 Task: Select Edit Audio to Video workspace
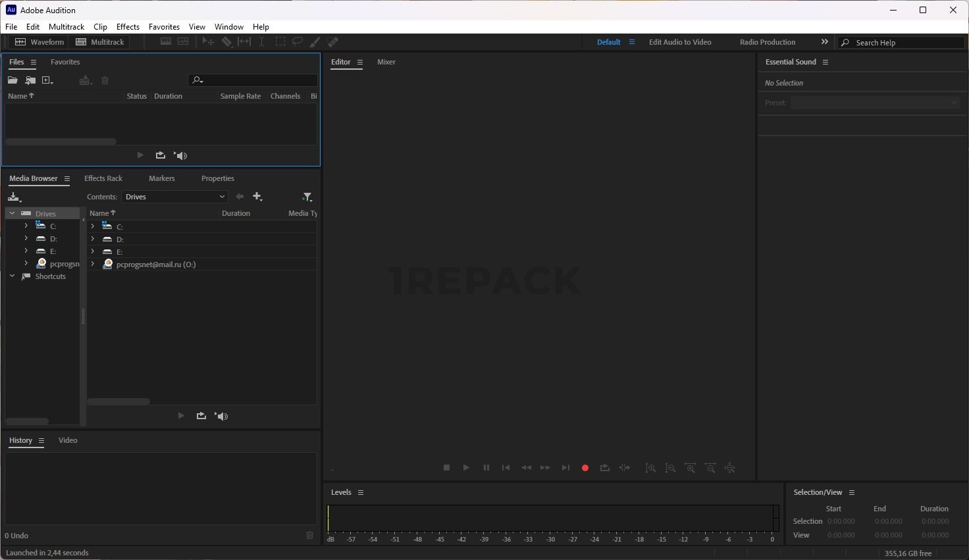[679, 42]
